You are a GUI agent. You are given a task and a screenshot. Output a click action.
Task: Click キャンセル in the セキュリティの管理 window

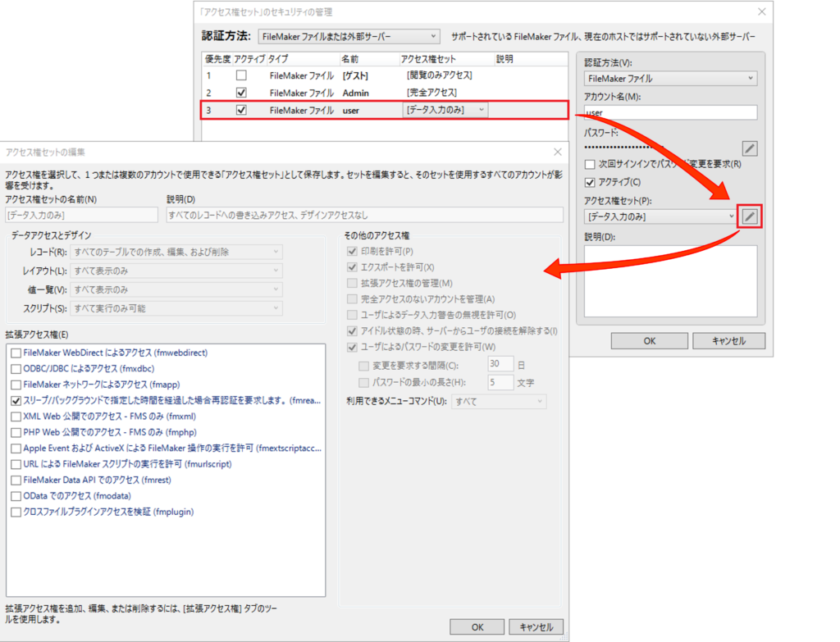click(728, 341)
